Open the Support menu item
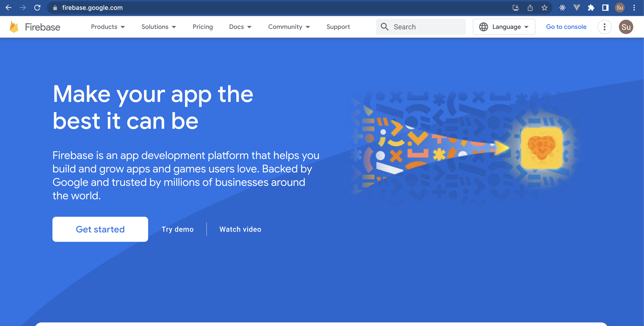This screenshot has width=644, height=326. click(338, 27)
